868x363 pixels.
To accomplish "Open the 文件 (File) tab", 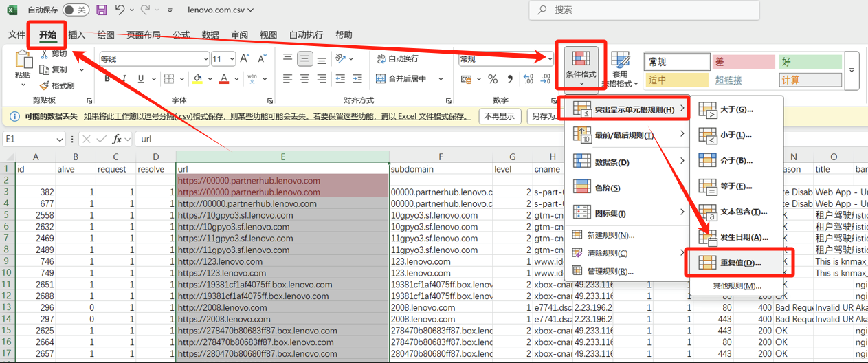I will point(16,35).
